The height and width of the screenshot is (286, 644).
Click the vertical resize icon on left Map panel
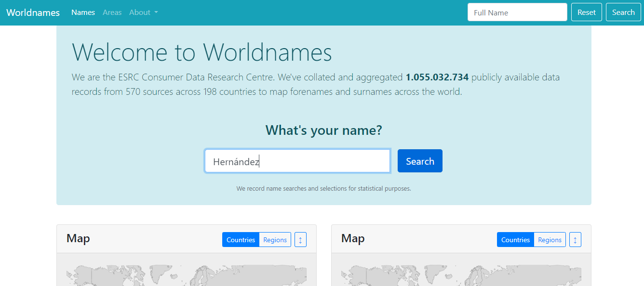[x=300, y=240]
